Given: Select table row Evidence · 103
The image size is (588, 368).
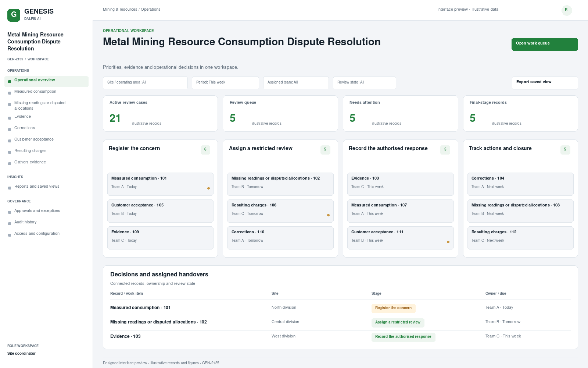Looking at the screenshot, I should coord(340,337).
